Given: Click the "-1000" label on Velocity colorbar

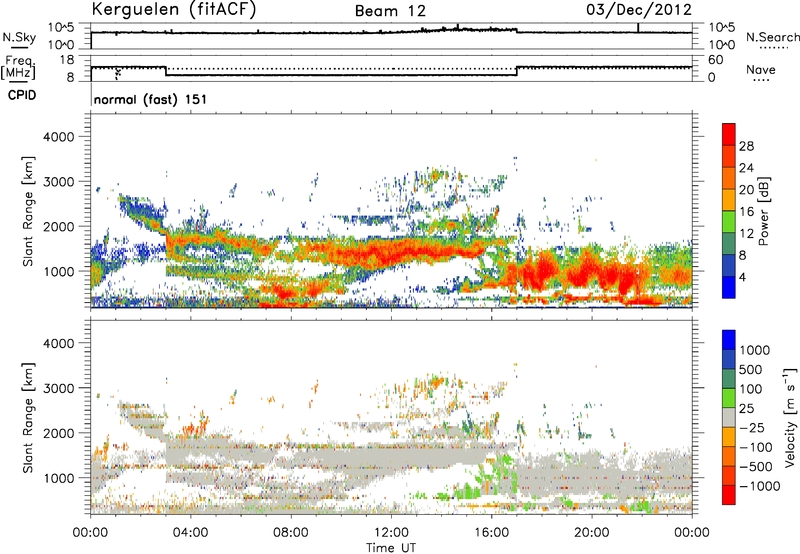Looking at the screenshot, I should click(759, 486).
